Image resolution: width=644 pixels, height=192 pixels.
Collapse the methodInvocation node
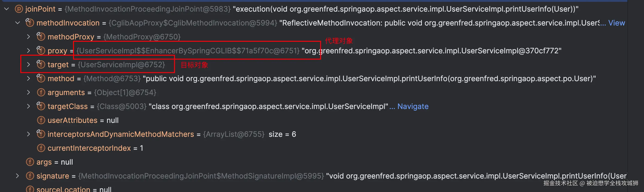(x=18, y=23)
